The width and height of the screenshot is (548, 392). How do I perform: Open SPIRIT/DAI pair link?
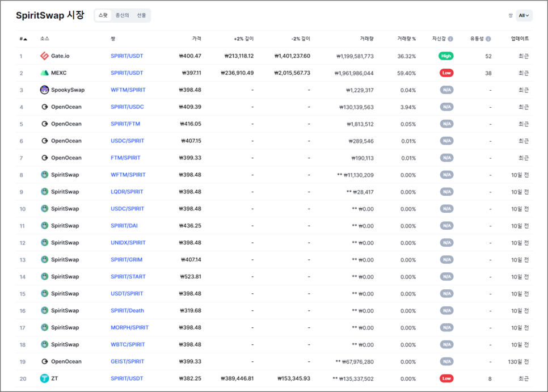point(124,226)
